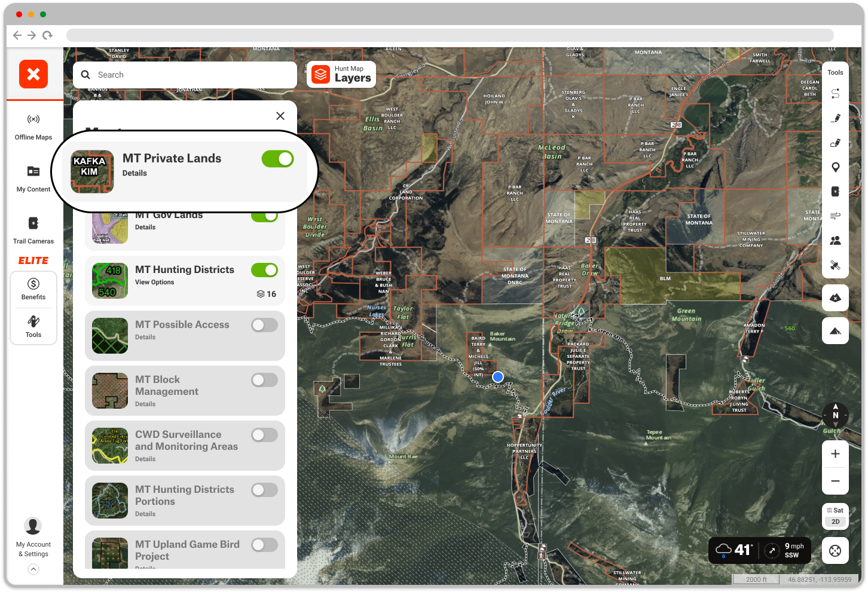The width and height of the screenshot is (868, 592).
Task: Open Details under MT Block Management
Action: pos(145,404)
